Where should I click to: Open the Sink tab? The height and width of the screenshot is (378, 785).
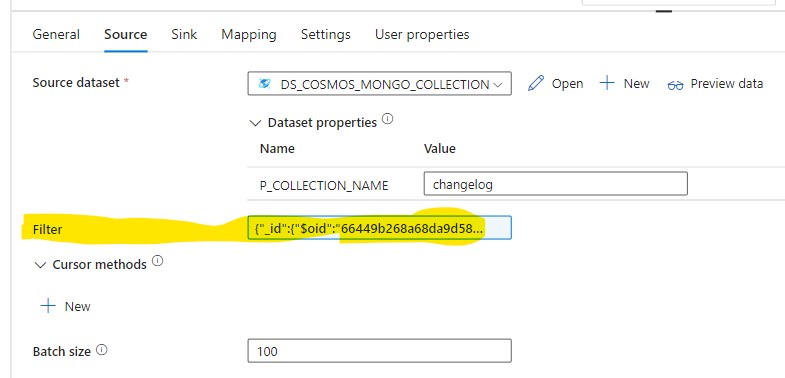(184, 35)
